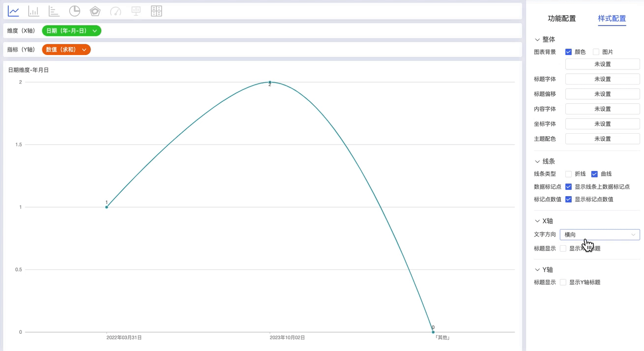
Task: Collapse the X轴 section
Action: (537, 221)
